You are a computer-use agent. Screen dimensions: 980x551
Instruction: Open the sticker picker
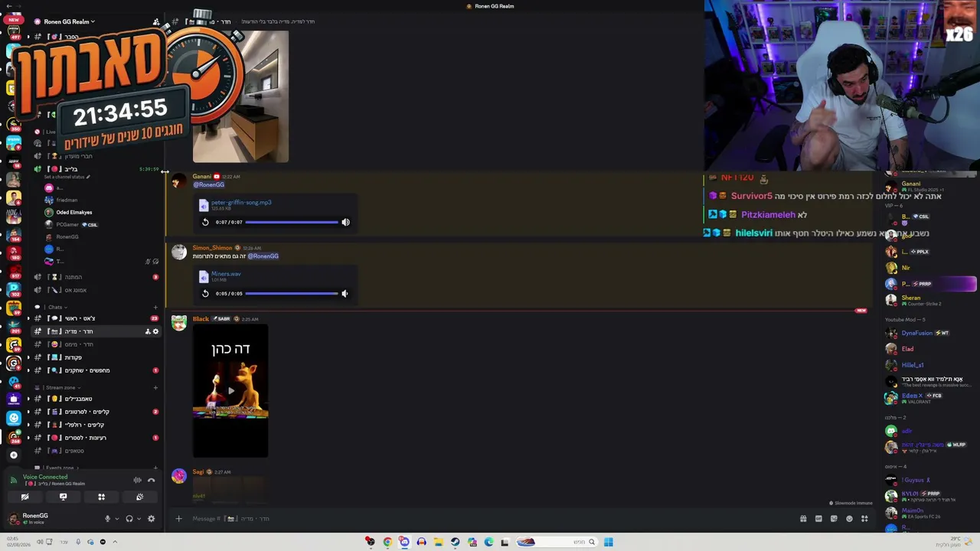pos(834,519)
